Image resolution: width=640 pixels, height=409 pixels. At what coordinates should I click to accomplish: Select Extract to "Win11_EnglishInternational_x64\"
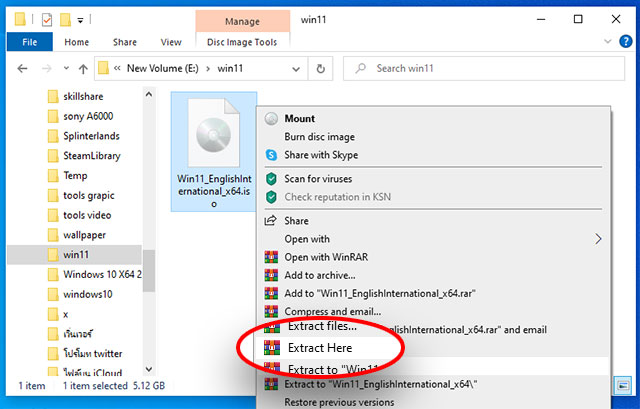click(381, 385)
